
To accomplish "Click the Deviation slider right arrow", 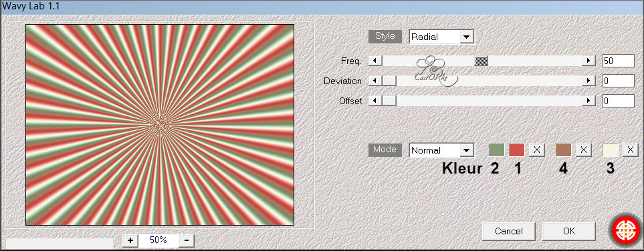I will [588, 81].
